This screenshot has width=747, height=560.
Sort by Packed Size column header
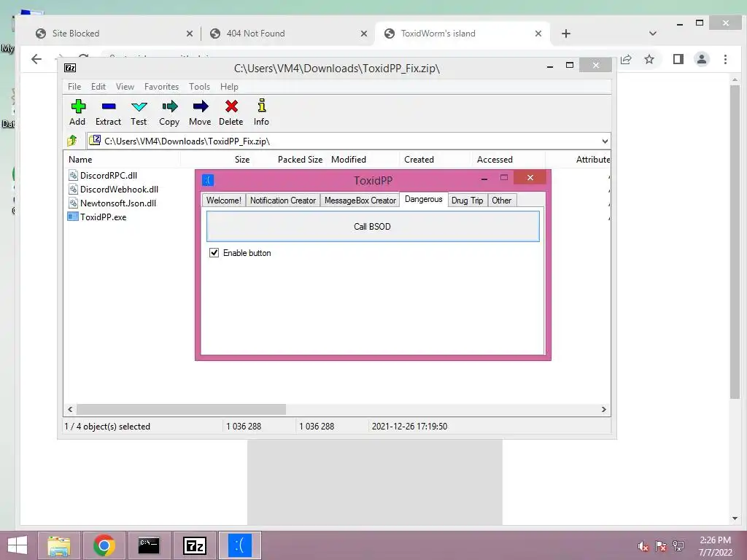[x=290, y=160]
